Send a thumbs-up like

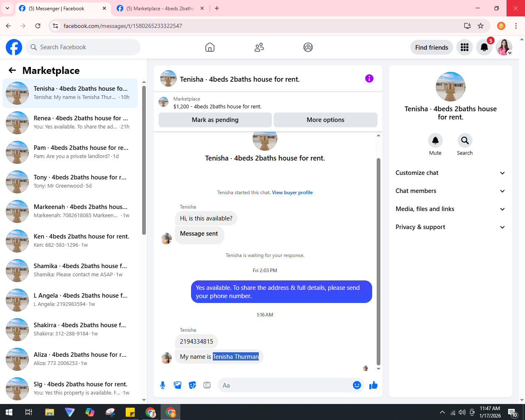(x=373, y=385)
